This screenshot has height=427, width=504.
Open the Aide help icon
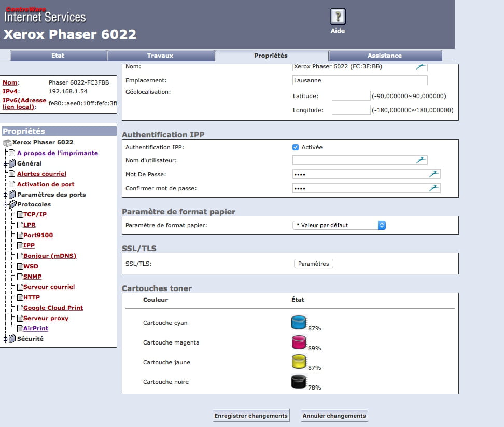pos(338,17)
